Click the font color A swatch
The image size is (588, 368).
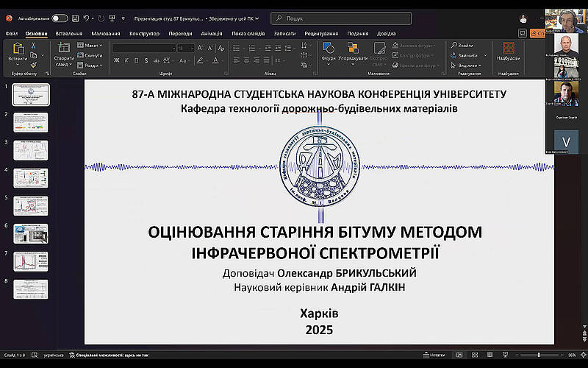click(x=215, y=60)
